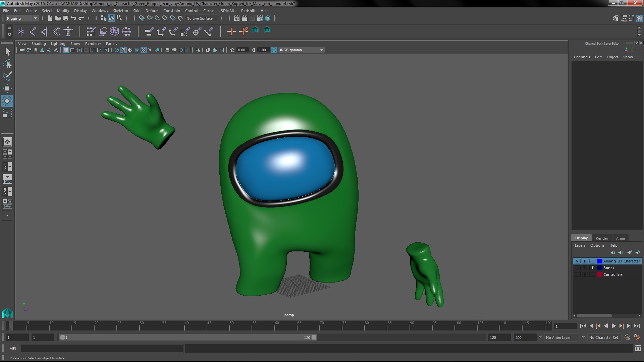
Task: Toggle the textured display checker button
Action: 144,50
